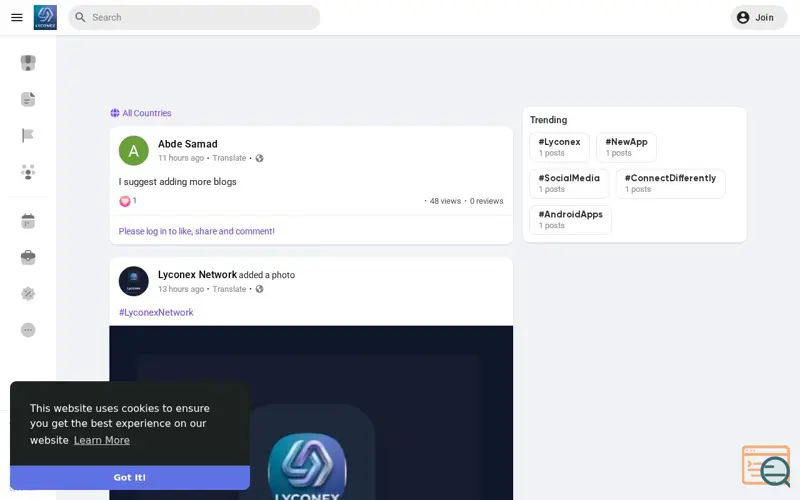Open the pages flag icon in sidebar

[x=28, y=135]
